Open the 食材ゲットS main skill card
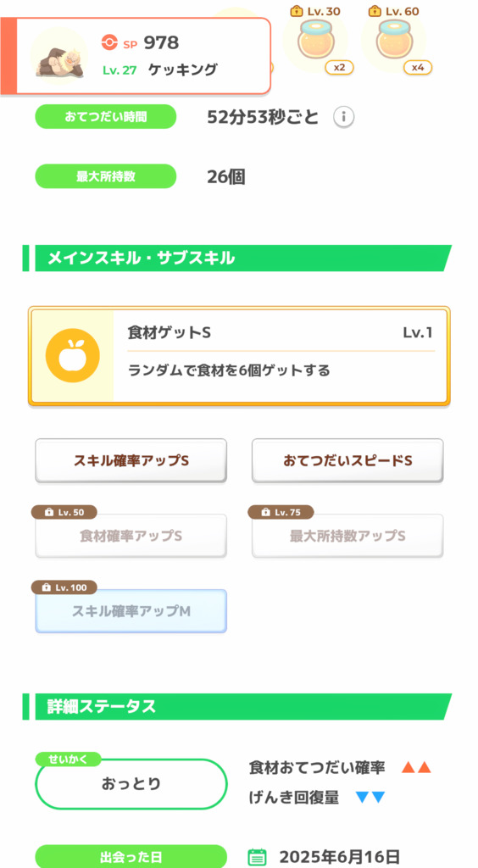 239,356
